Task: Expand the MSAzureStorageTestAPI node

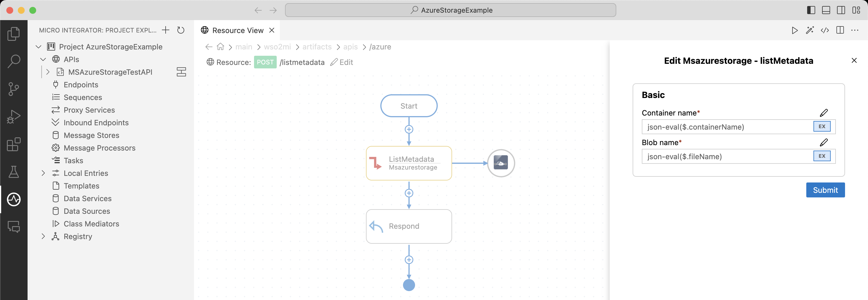Action: [48, 72]
